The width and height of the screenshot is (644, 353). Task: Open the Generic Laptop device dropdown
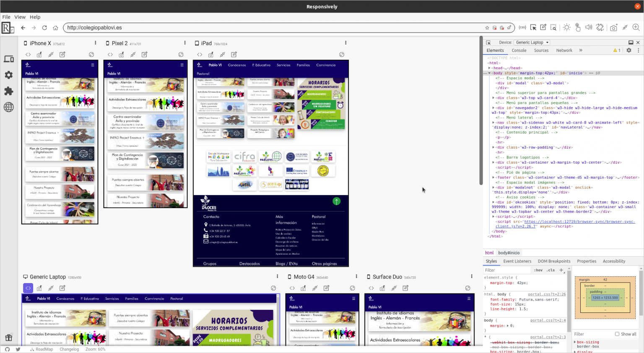pos(532,42)
